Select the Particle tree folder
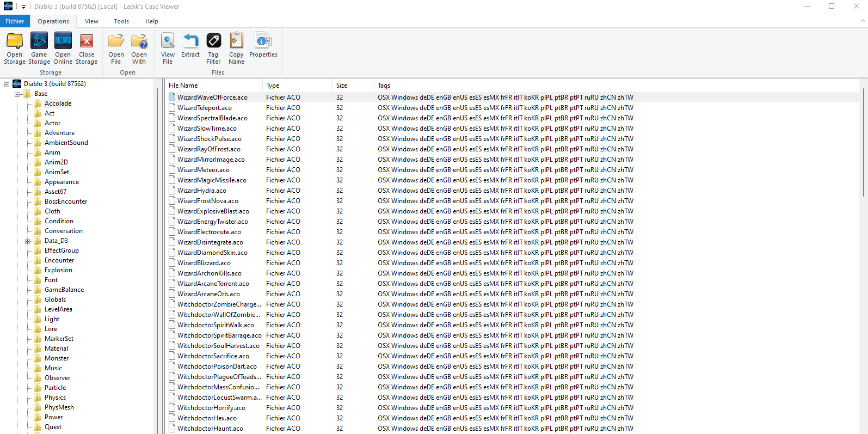This screenshot has width=868, height=434. (x=55, y=388)
